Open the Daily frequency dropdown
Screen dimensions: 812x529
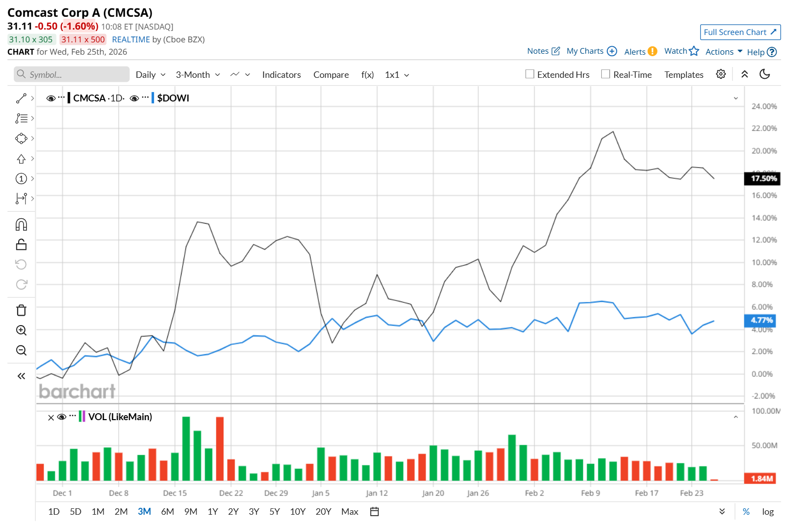tap(151, 74)
